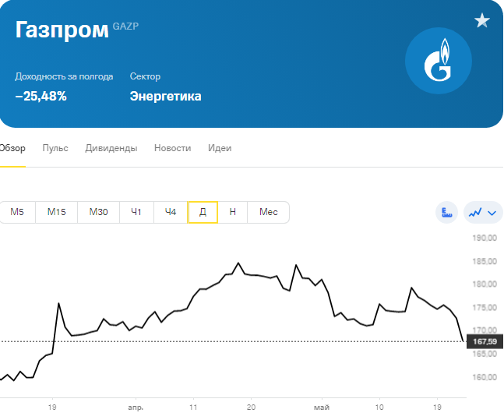
Task: Click the 10 date axis label
Action: click(379, 407)
